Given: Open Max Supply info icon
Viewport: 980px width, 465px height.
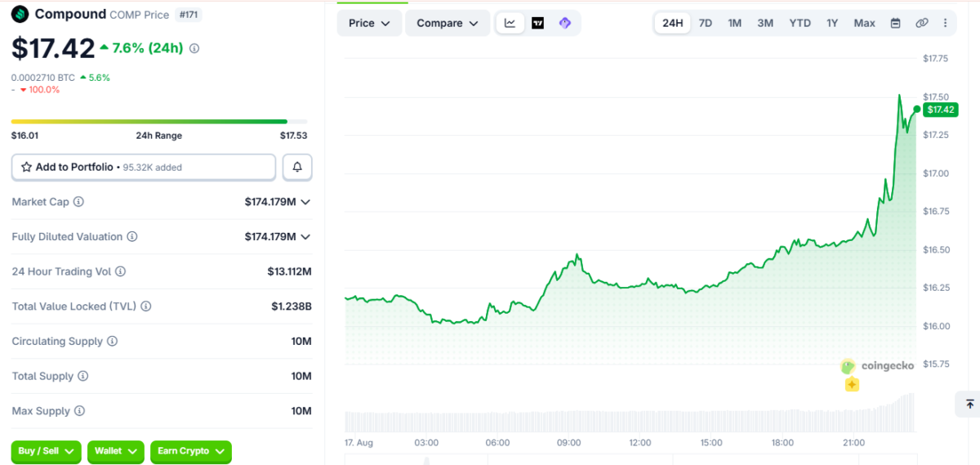Looking at the screenshot, I should coord(79,411).
